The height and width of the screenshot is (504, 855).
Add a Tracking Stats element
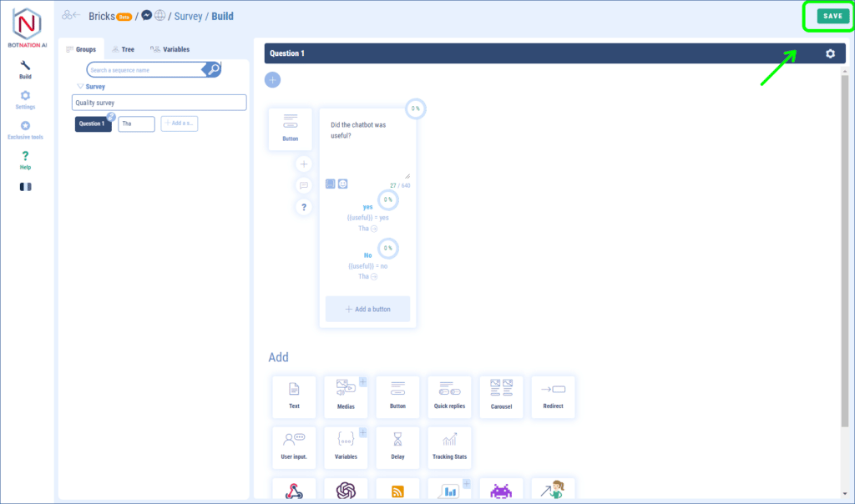(x=449, y=448)
